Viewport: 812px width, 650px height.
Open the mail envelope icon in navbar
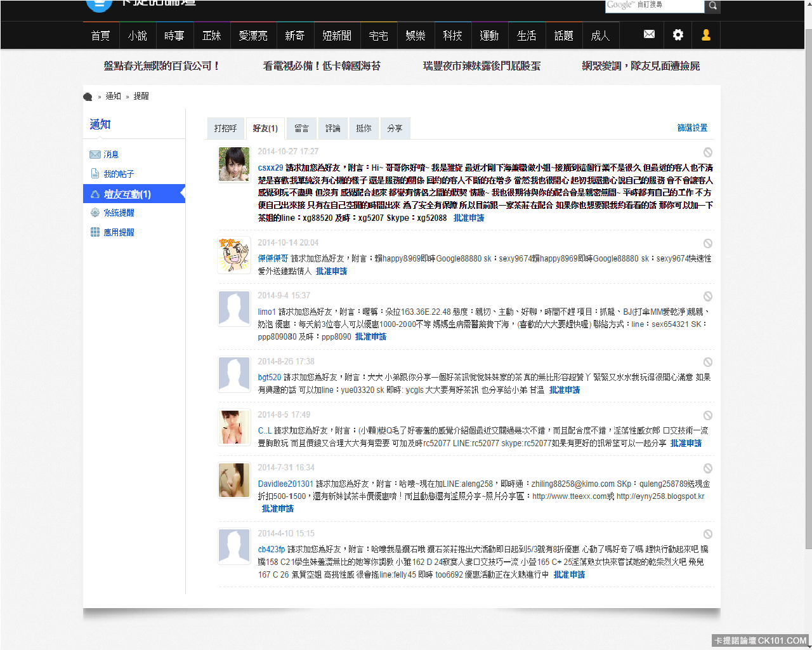pyautogui.click(x=649, y=34)
